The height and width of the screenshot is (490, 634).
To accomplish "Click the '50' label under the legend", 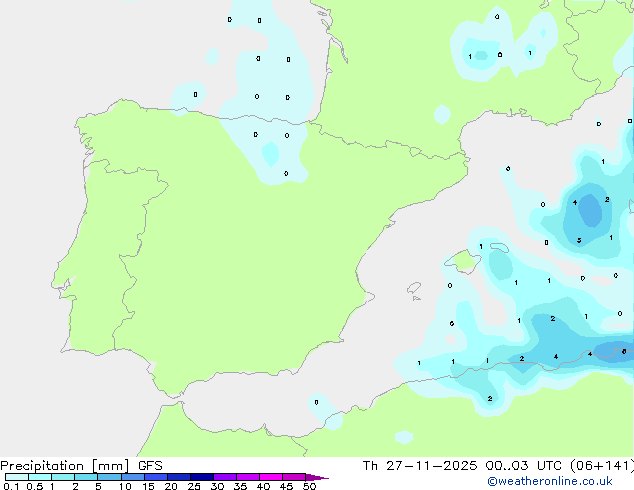I will pyautogui.click(x=309, y=486).
